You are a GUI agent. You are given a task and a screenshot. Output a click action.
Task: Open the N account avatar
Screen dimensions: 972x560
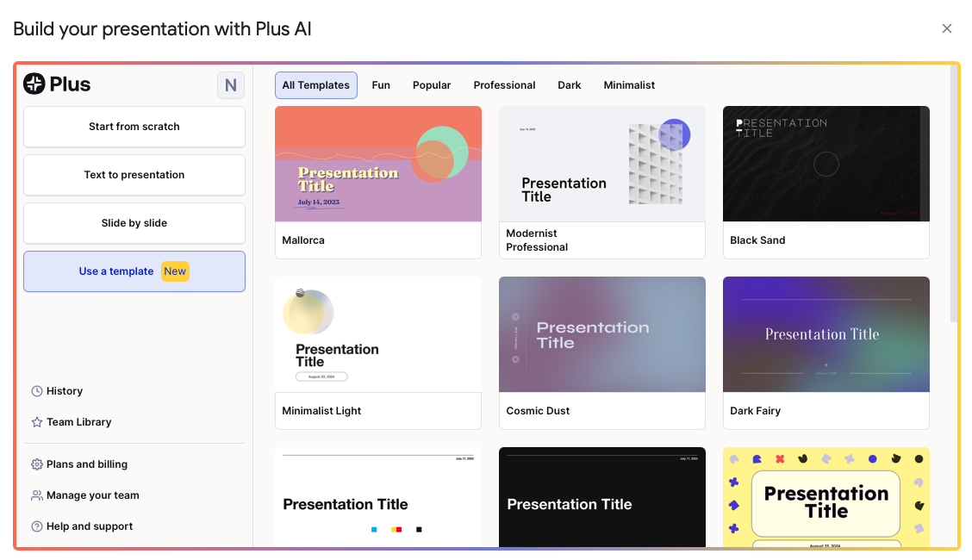point(231,85)
